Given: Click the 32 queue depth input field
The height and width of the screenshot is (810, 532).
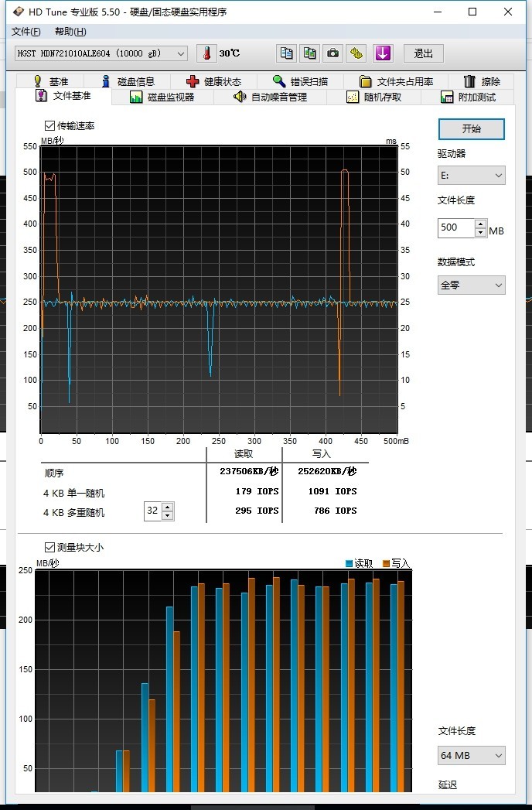Looking at the screenshot, I should [153, 511].
